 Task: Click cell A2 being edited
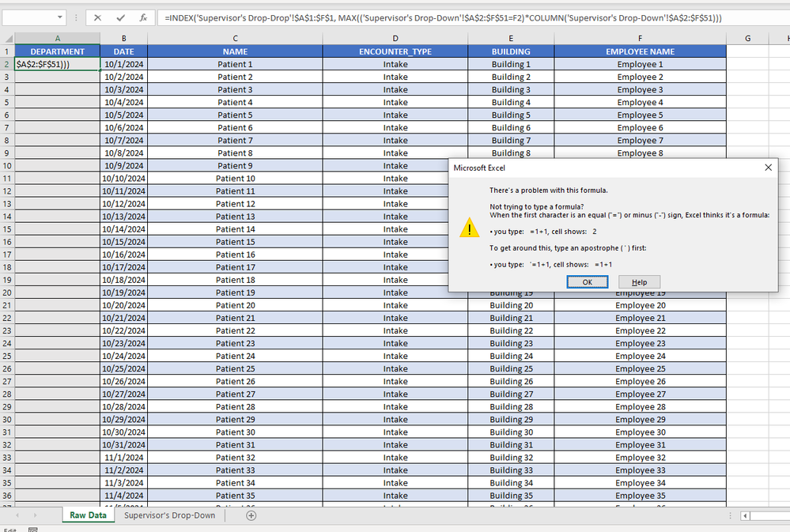(58, 64)
